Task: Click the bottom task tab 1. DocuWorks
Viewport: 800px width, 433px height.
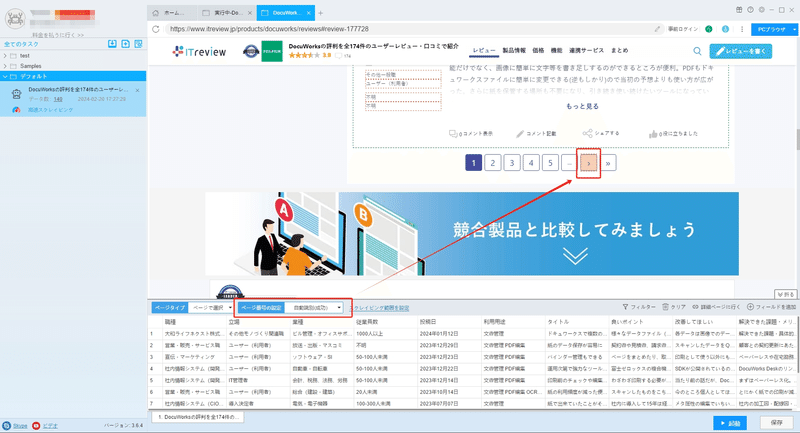Action: pos(198,417)
